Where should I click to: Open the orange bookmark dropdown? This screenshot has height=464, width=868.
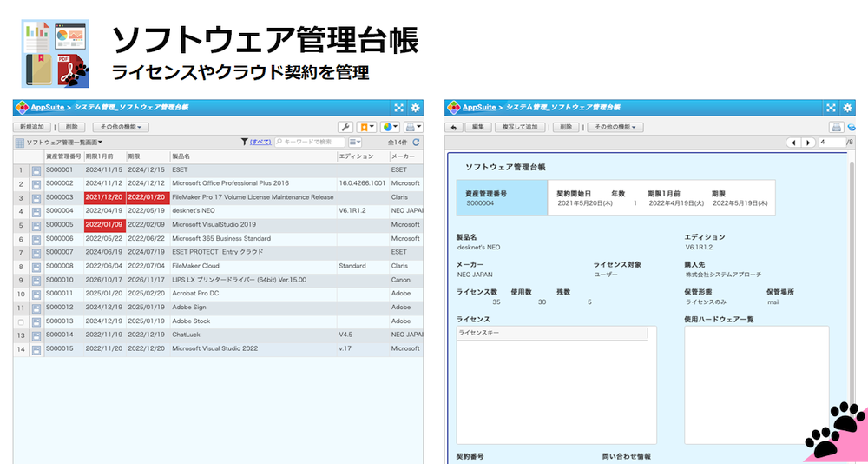[367, 127]
